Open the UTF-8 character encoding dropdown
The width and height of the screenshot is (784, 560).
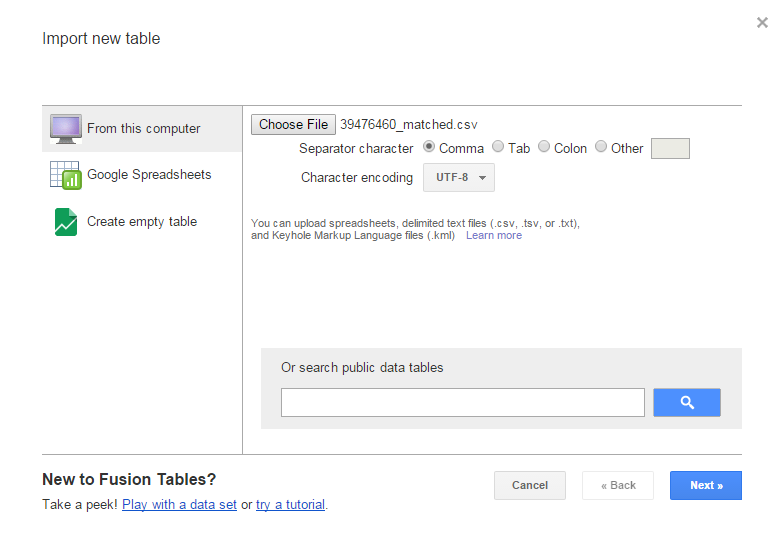[x=458, y=178]
